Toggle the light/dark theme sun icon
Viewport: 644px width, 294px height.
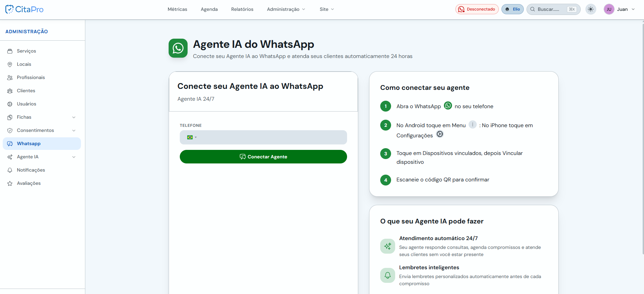coord(591,9)
